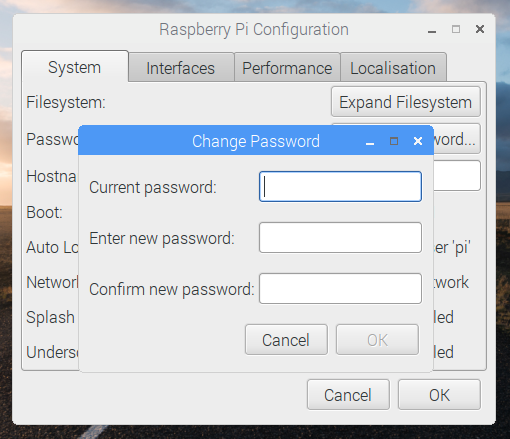Viewport: 510px width, 439px height.
Task: Cancel the Raspberry Pi Configuration window
Action: pyautogui.click(x=348, y=395)
